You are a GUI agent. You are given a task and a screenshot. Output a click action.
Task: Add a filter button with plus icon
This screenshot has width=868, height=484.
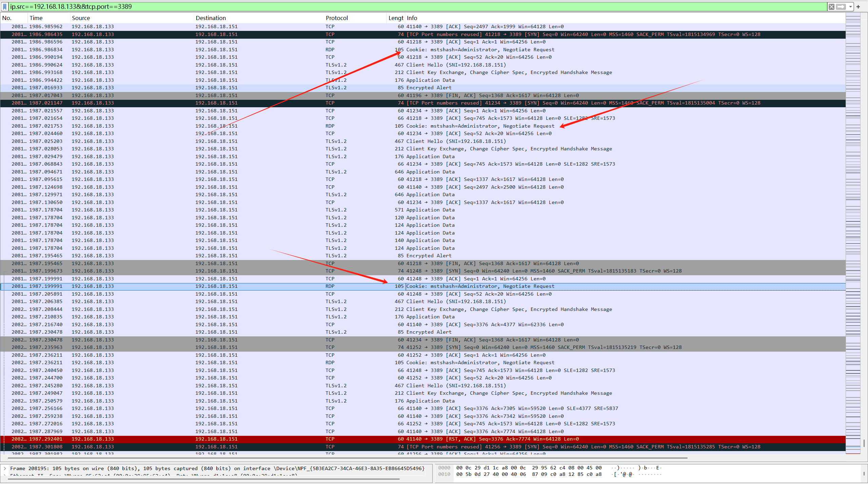(858, 6)
